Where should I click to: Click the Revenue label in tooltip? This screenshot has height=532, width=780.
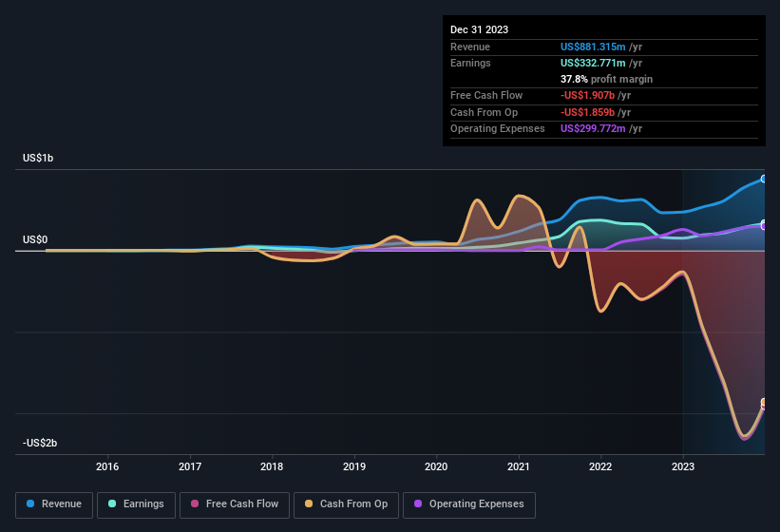click(x=470, y=47)
